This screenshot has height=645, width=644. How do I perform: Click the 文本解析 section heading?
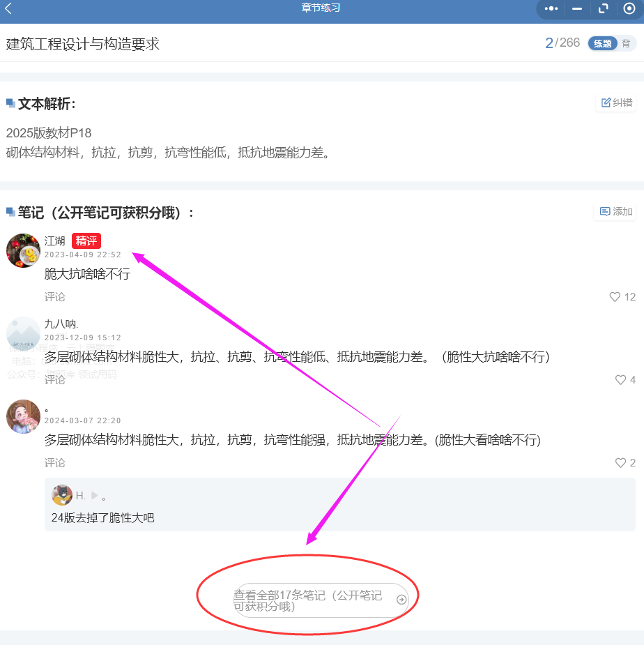47,104
